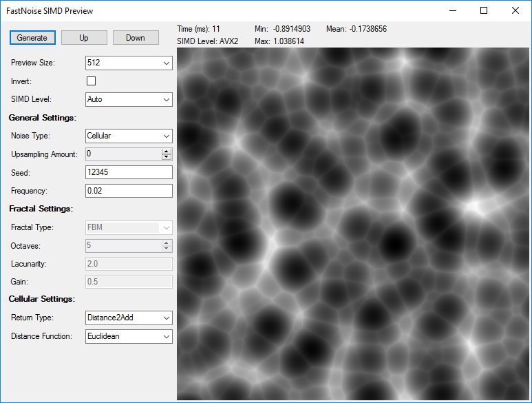Toggle the Invert checkbox
This screenshot has height=403, width=532.
(91, 81)
